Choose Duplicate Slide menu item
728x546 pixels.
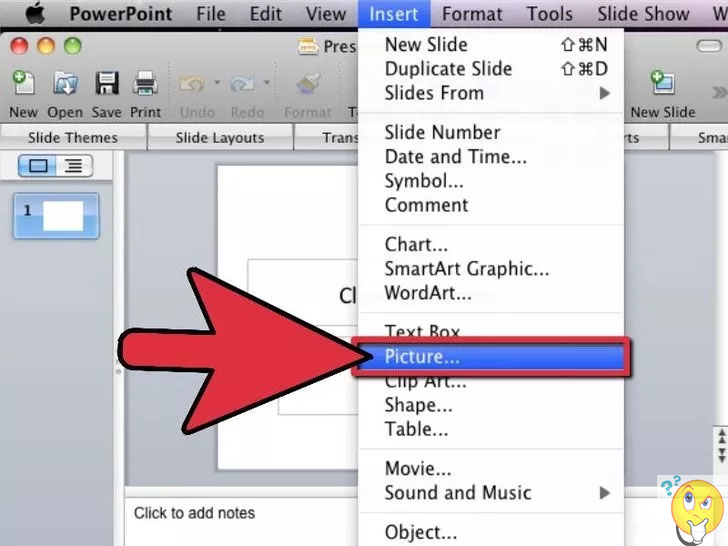[x=491, y=69]
